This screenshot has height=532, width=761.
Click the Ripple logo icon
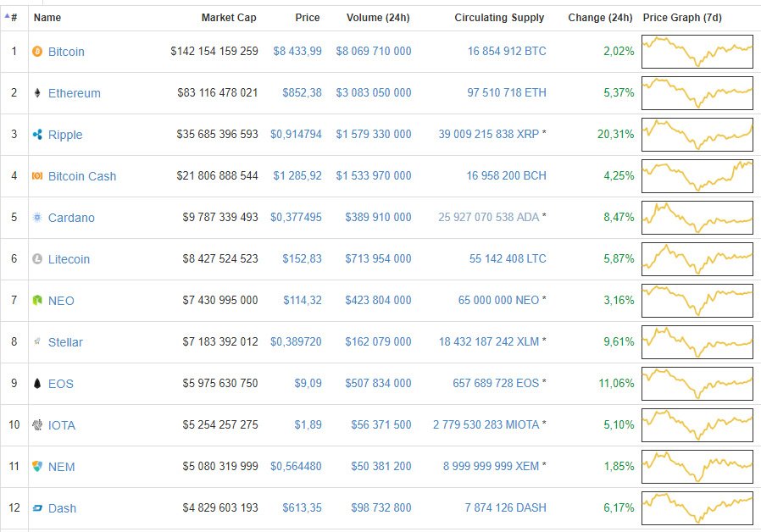(37, 135)
